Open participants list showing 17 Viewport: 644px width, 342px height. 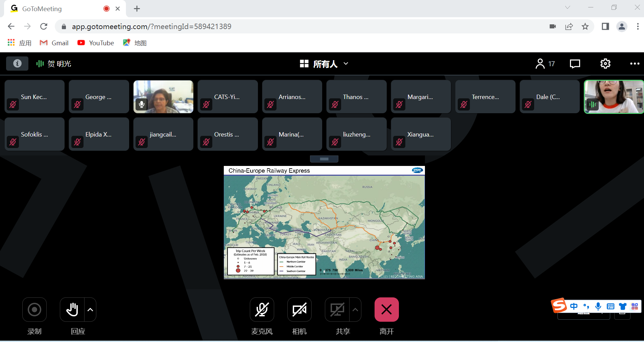tap(545, 64)
